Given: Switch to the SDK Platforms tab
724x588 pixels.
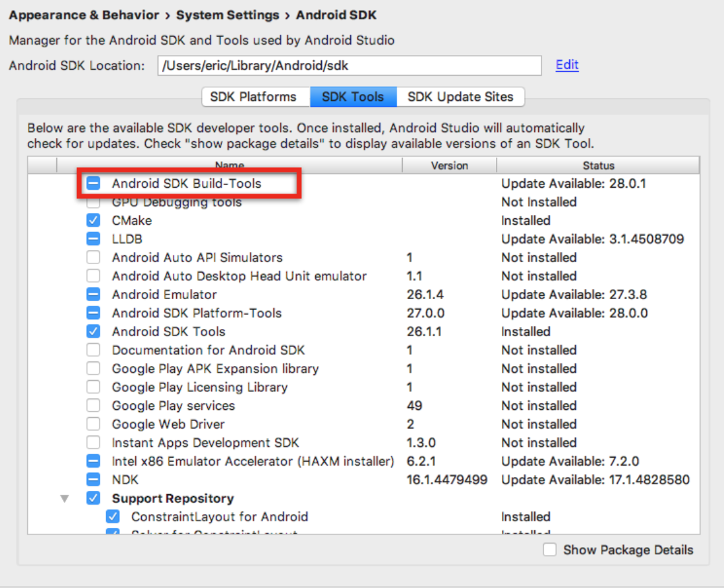Looking at the screenshot, I should tap(255, 96).
